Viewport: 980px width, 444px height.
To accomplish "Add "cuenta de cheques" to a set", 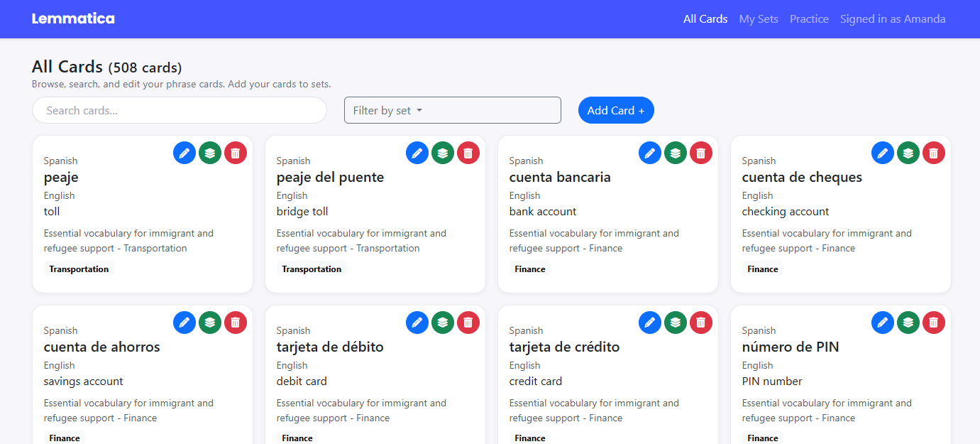I will point(908,152).
